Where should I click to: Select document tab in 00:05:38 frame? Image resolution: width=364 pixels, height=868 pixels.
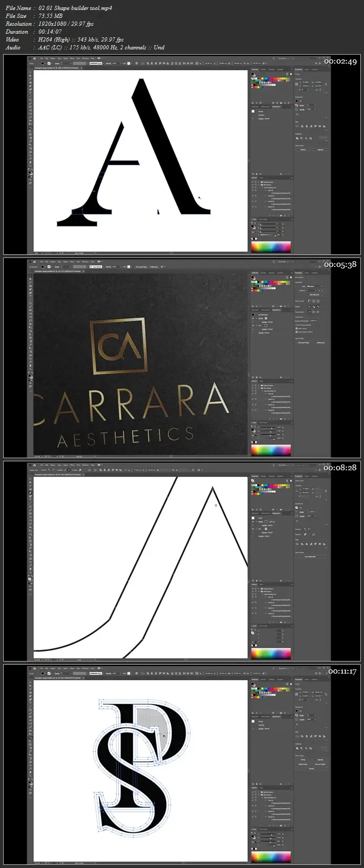coord(58,271)
